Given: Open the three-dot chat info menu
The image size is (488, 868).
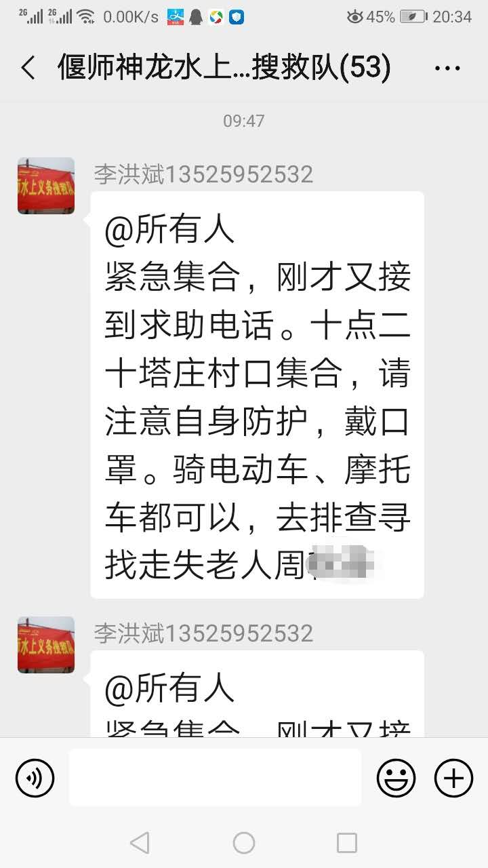Looking at the screenshot, I should [447, 68].
